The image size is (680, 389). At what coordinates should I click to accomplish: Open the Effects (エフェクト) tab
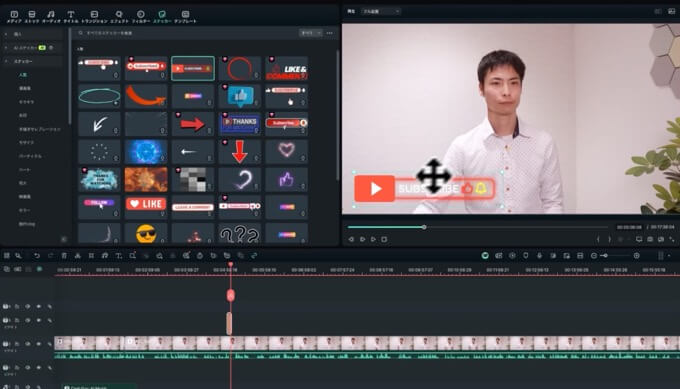pos(119,17)
